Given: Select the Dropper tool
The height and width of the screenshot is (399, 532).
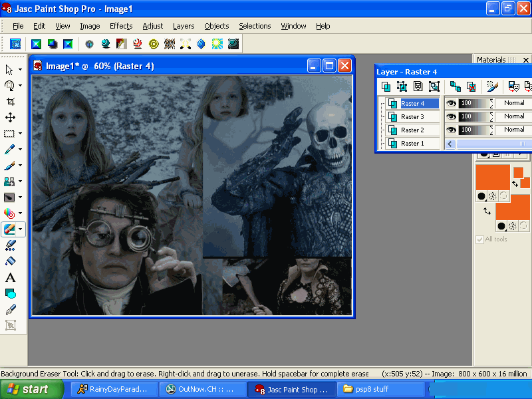Looking at the screenshot, I should click(9, 149).
